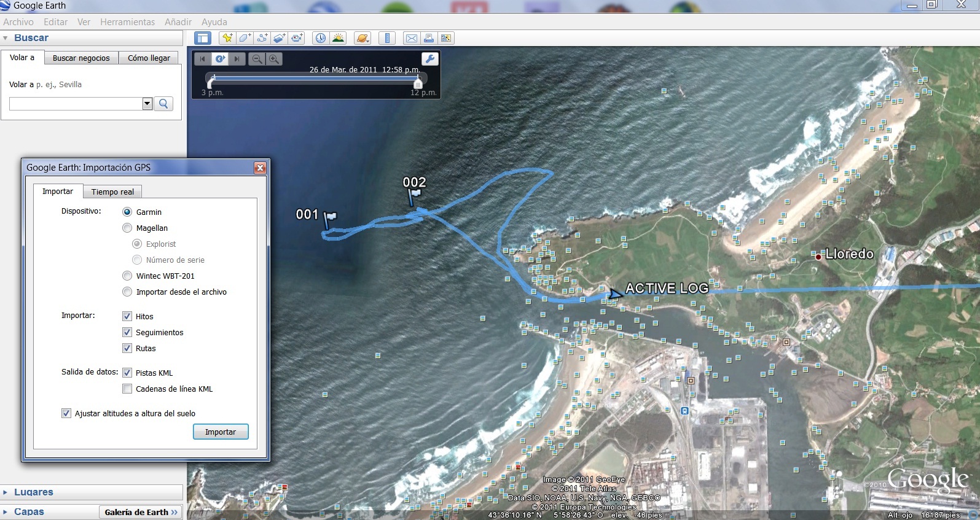View location in Google Maps icon
Viewport: 980px width, 520px height.
pyautogui.click(x=446, y=38)
